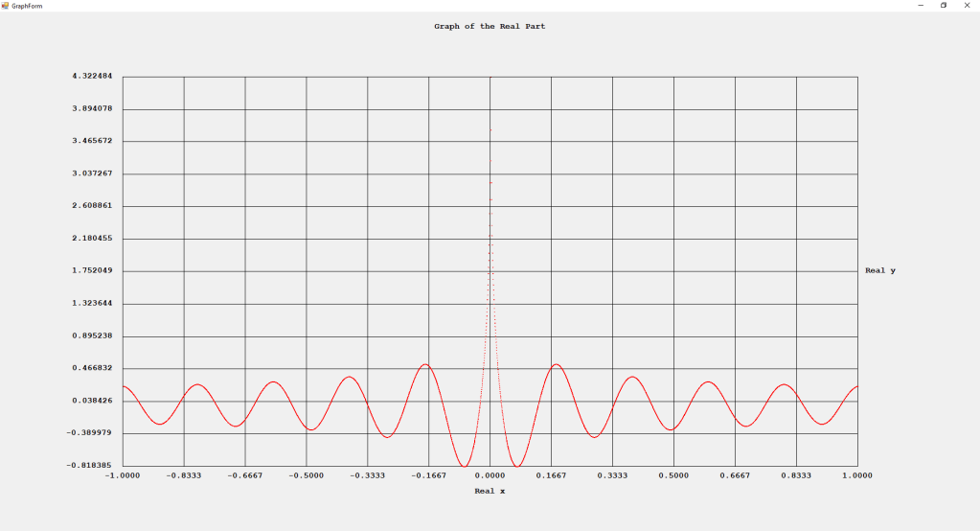Click the 'Graph of the Real Part' title

490,27
